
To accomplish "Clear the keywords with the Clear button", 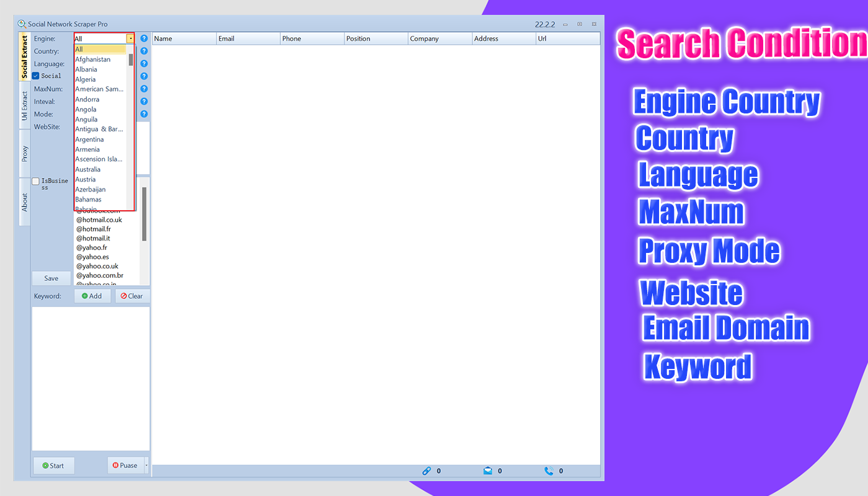I will pyautogui.click(x=132, y=296).
